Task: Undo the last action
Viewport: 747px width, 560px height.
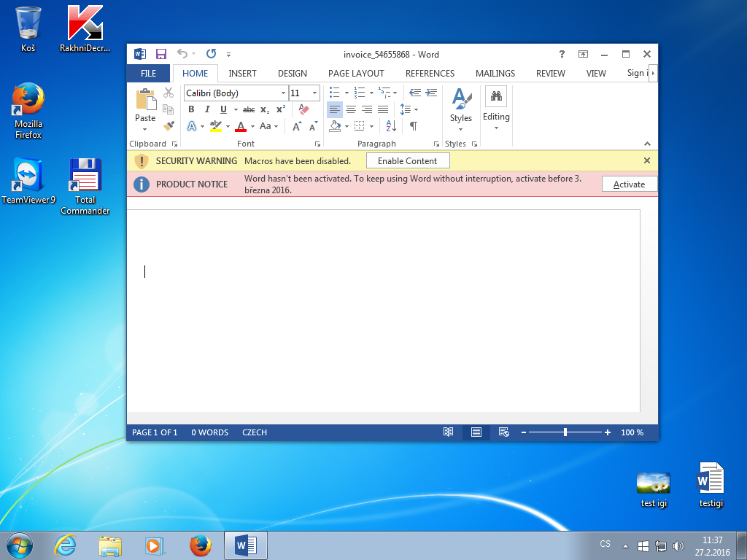Action: click(x=182, y=54)
